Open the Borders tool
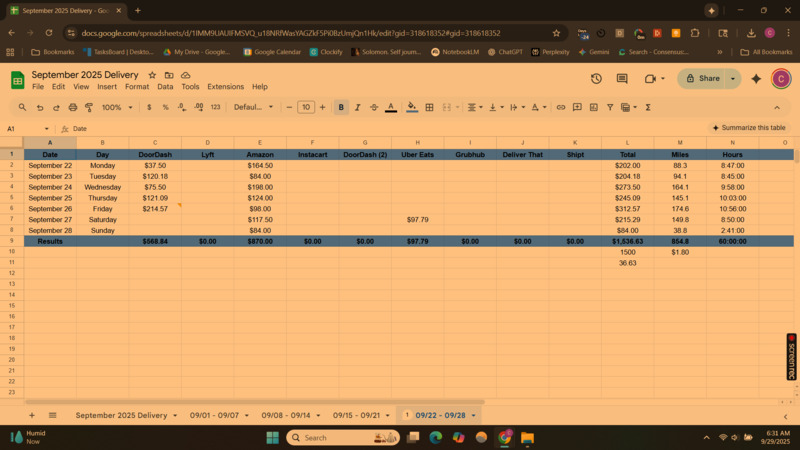The image size is (800, 450). click(429, 107)
